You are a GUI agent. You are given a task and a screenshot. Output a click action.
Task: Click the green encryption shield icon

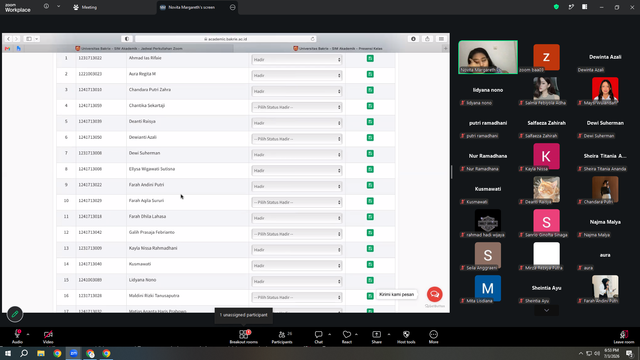tap(556, 7)
